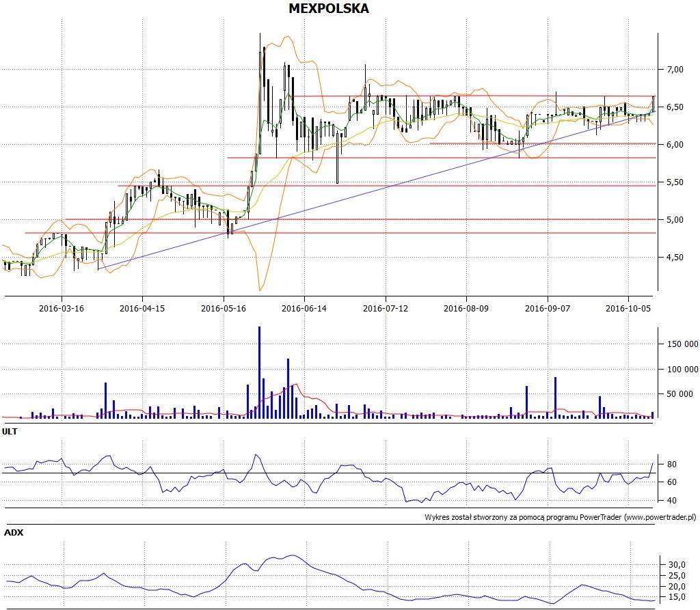Click the 2016-10-05 date label
Viewport: 700px width, 610px height.
[628, 308]
